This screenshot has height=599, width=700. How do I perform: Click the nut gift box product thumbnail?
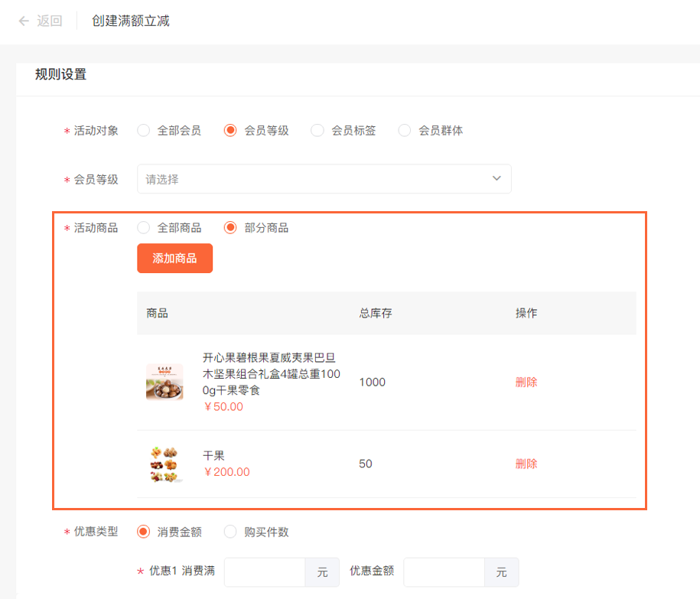tap(164, 382)
